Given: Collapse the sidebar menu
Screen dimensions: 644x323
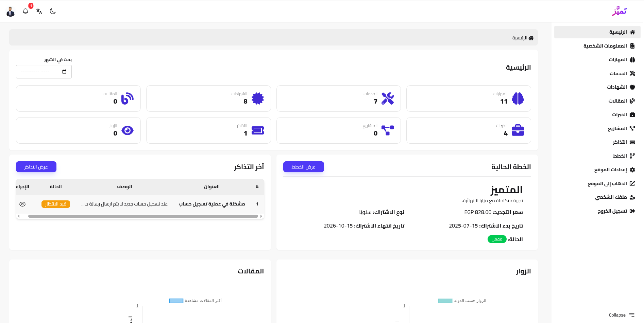Looking at the screenshot, I should [x=621, y=315].
